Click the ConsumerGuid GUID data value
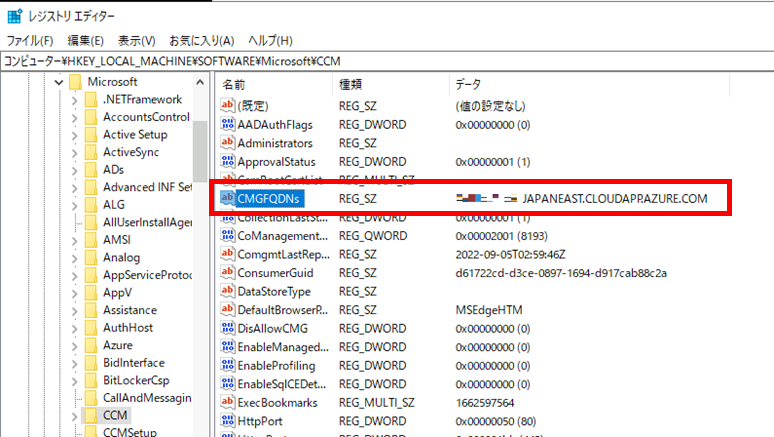Screen dimensions: 774x437 click(x=561, y=273)
